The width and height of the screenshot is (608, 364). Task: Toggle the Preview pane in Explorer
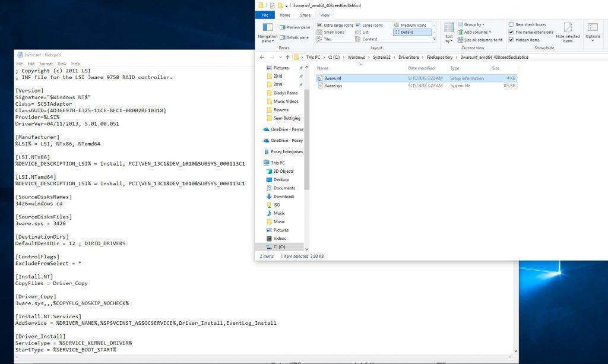point(294,27)
